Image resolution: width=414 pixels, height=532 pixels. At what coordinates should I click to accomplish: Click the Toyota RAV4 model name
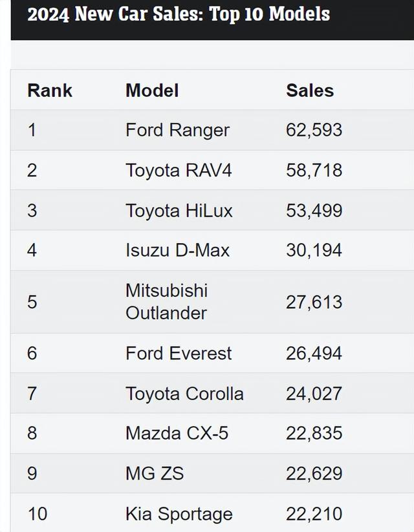point(179,170)
